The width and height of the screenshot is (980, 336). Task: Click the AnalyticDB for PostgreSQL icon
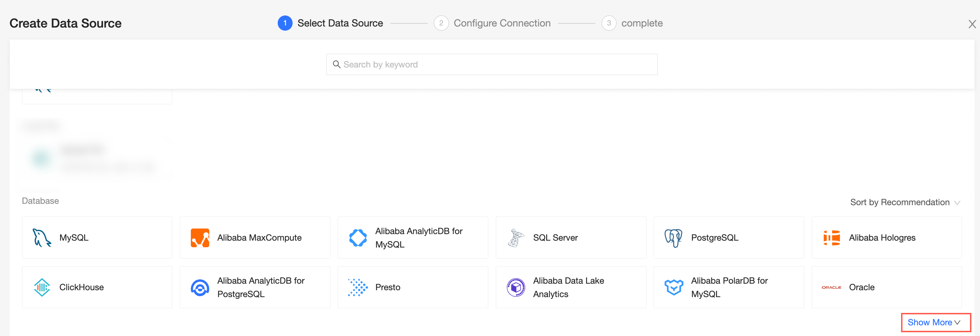[x=200, y=288]
